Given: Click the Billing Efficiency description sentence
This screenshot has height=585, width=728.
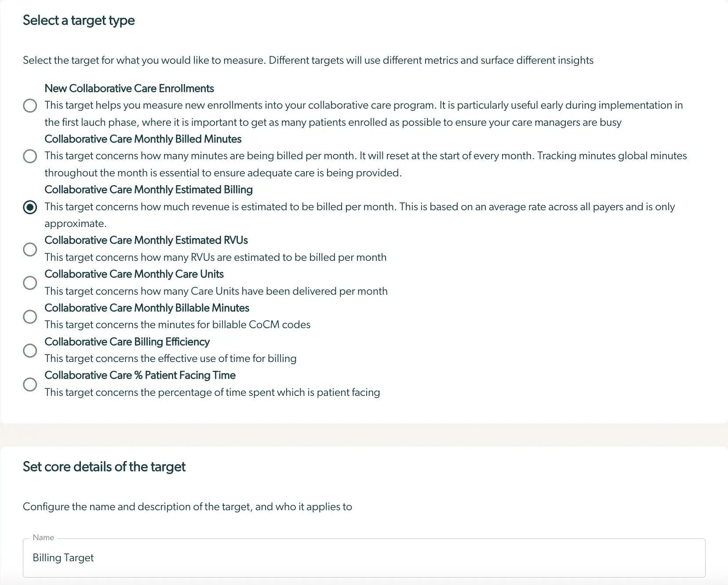Looking at the screenshot, I should 170,358.
